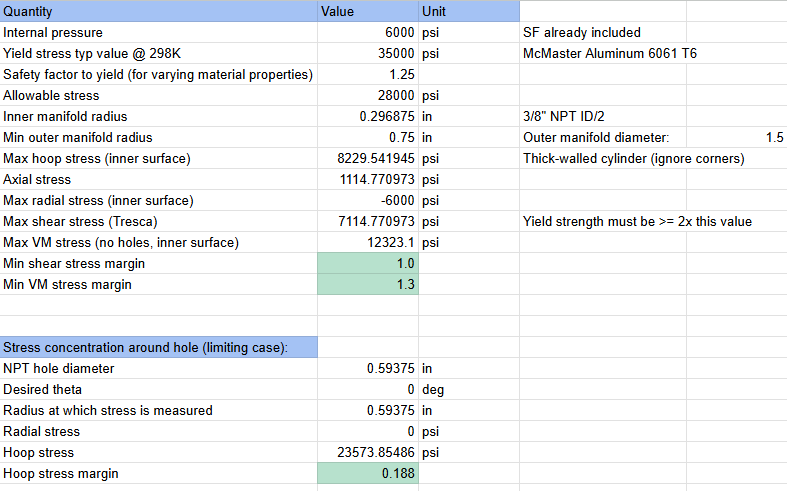Click the Quantity header cell
This screenshot has width=787, height=491.
(x=158, y=11)
